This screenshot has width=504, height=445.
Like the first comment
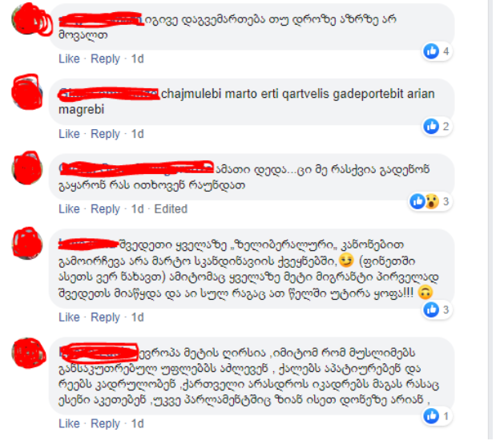click(69, 59)
